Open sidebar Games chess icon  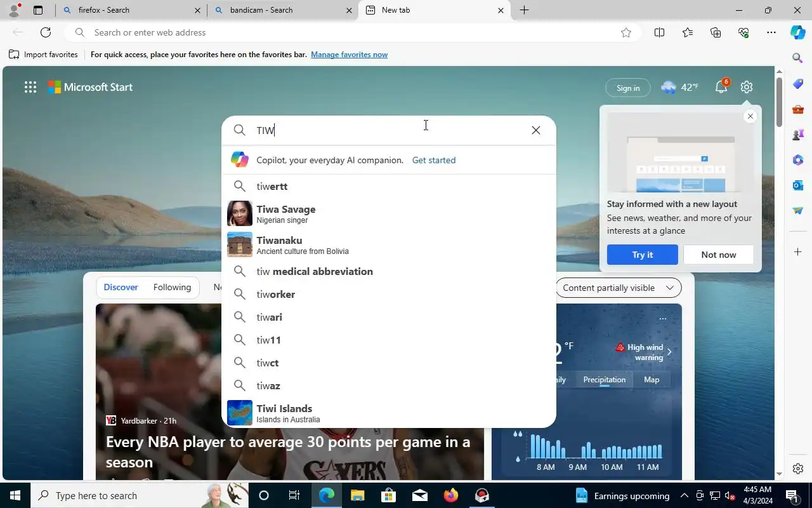tap(798, 135)
